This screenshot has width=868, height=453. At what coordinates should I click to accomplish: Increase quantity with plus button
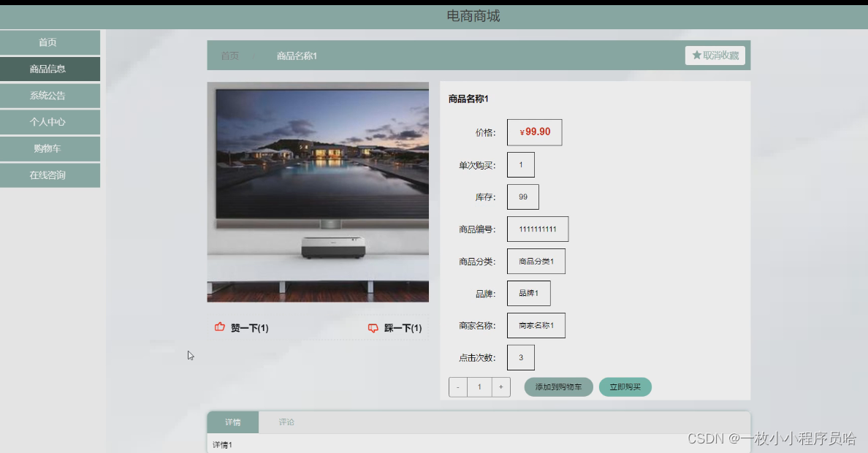pyautogui.click(x=501, y=387)
